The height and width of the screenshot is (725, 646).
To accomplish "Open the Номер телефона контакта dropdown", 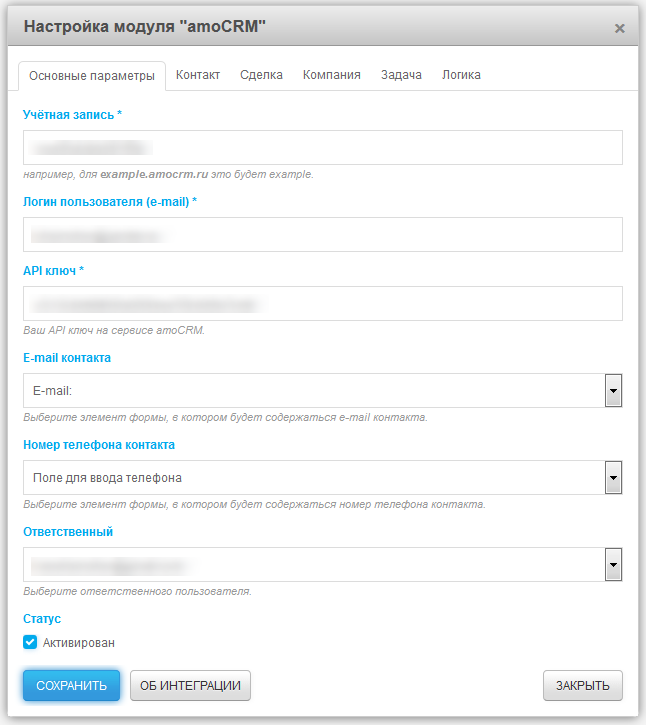I will (x=614, y=478).
